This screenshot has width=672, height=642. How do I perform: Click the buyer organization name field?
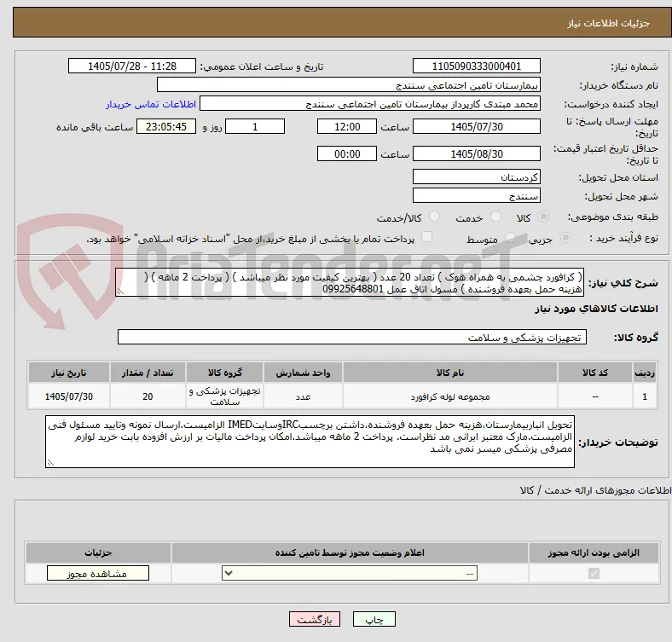349,85
